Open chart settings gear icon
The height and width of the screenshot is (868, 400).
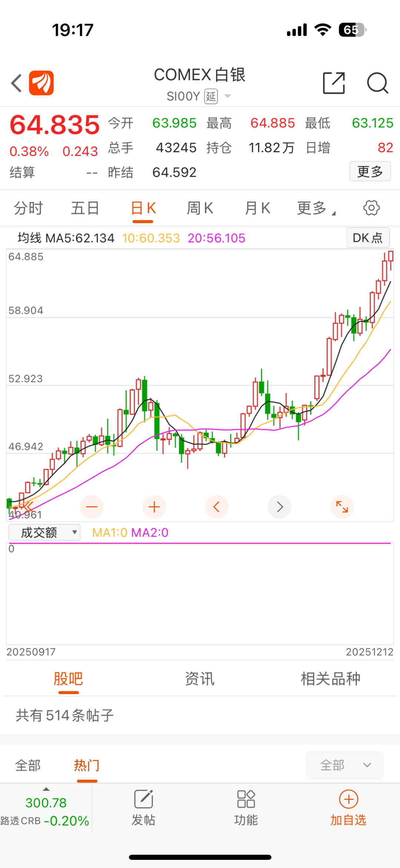(371, 208)
